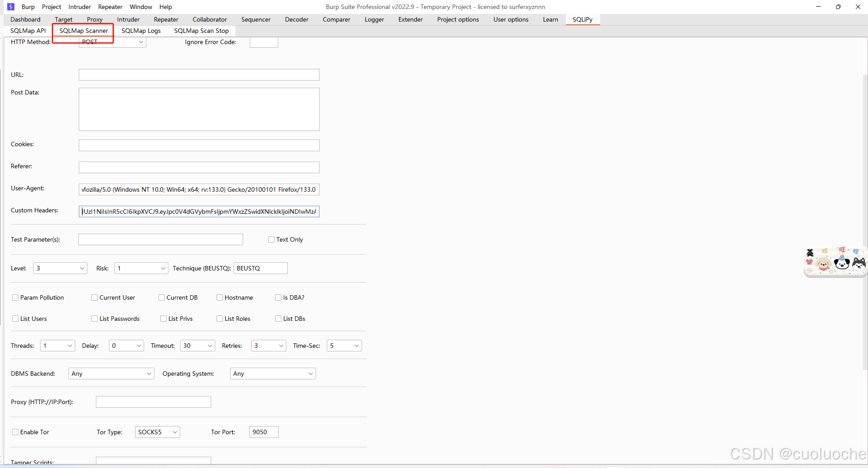Screen dimensions: 868x468
Task: Open the Decoder tab
Action: 297,19
